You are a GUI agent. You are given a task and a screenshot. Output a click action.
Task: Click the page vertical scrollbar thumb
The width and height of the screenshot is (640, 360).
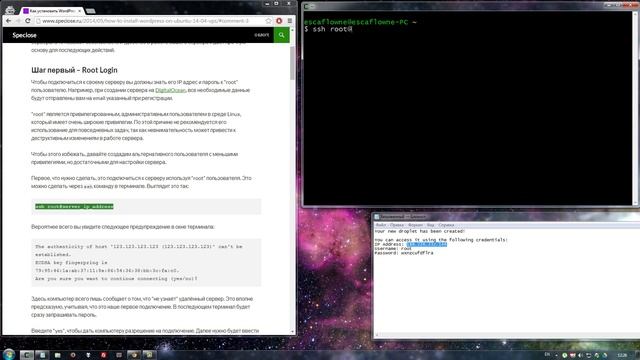[292, 63]
